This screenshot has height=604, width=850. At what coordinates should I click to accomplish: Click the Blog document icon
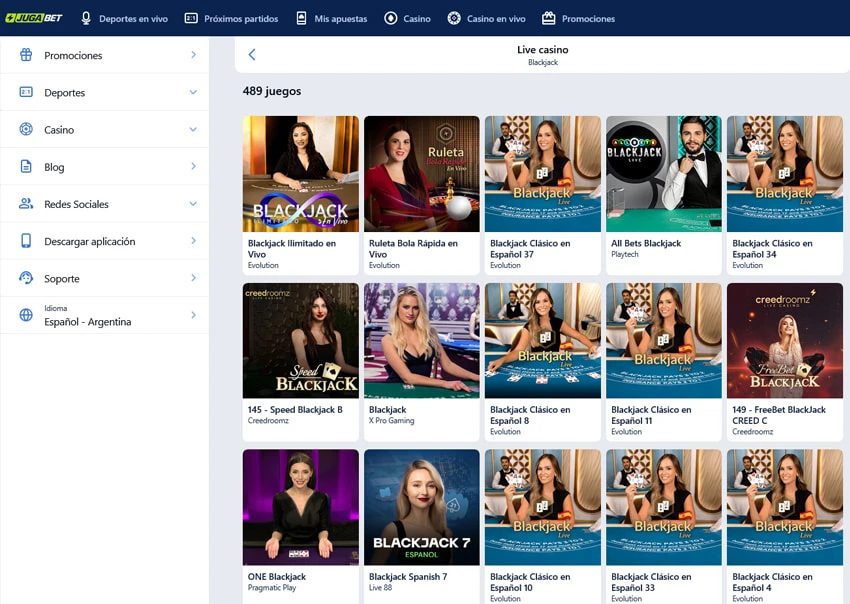coord(26,166)
